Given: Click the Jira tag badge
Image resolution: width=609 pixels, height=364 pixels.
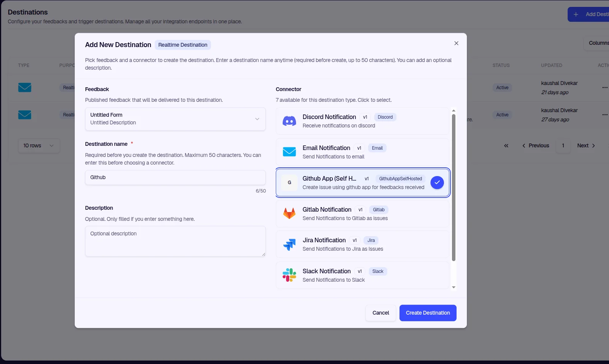Looking at the screenshot, I should (371, 240).
